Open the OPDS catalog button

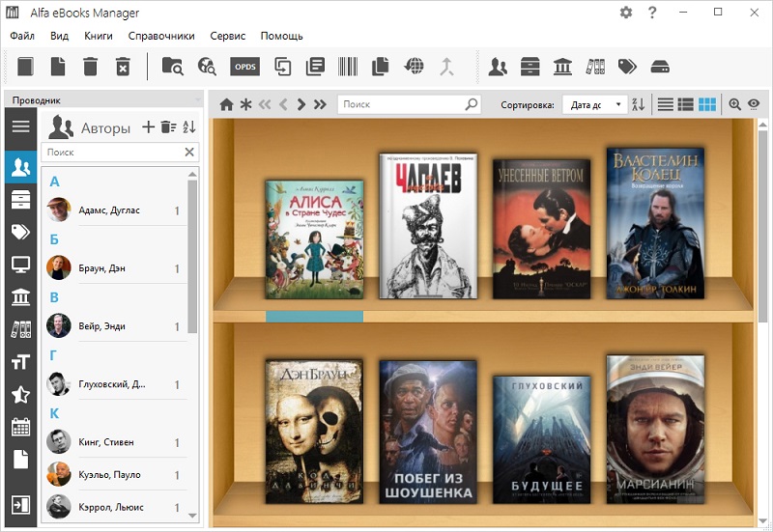tap(245, 67)
